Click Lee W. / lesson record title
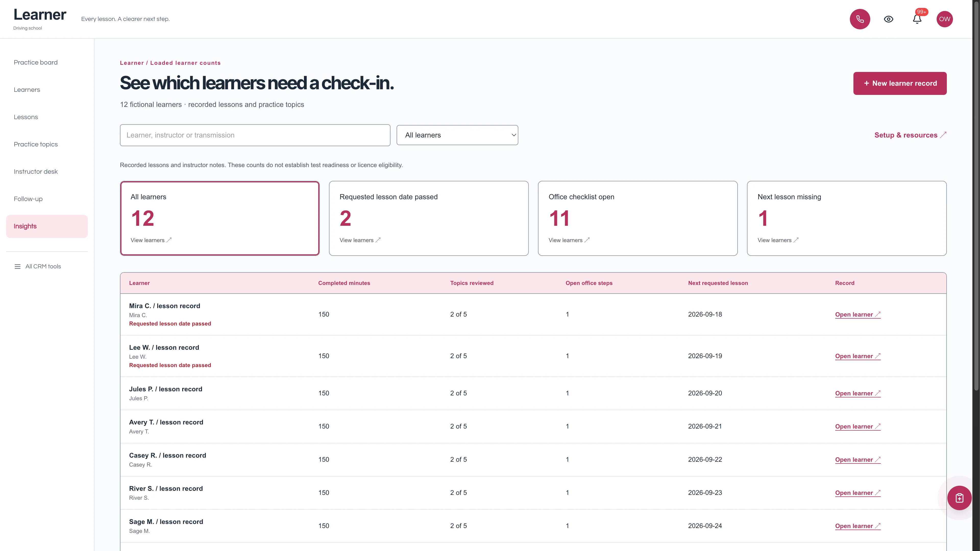 [164, 347]
